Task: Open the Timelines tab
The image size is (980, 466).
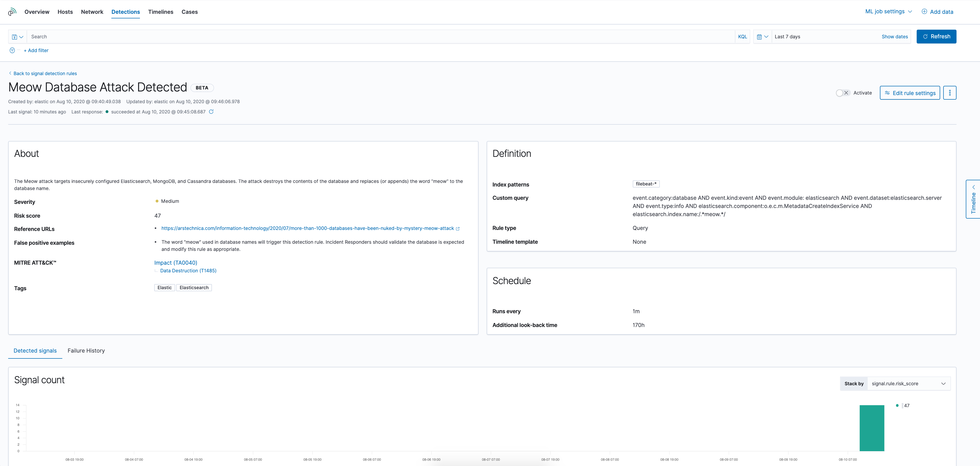Action: tap(161, 12)
